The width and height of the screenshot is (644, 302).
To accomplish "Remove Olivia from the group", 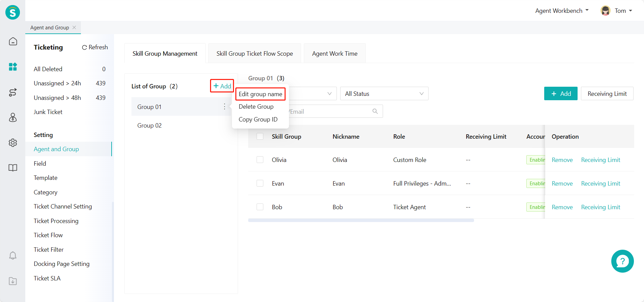I will click(562, 160).
